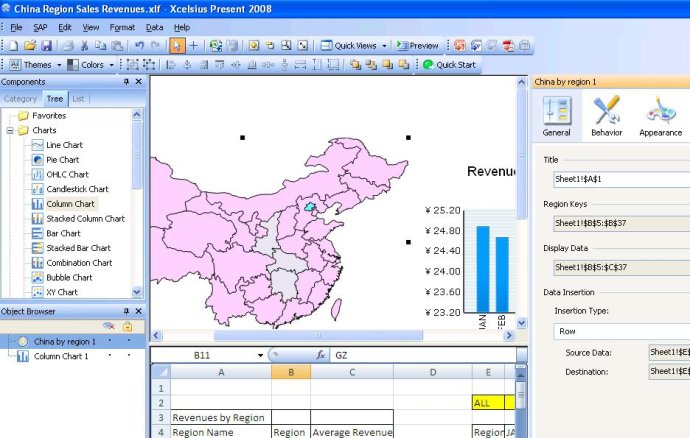Click the Quick Start icon
This screenshot has height=438, width=690.
(x=429, y=65)
